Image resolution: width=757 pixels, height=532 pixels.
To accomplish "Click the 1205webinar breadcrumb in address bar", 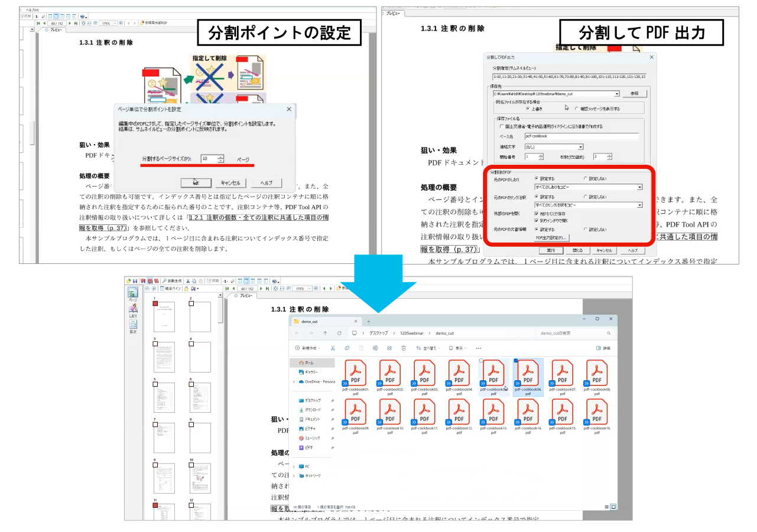I will (411, 333).
